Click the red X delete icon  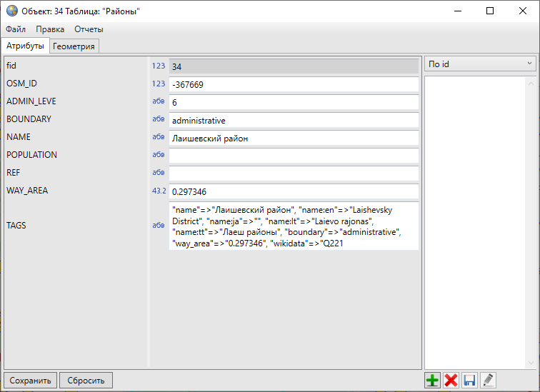coord(451,381)
